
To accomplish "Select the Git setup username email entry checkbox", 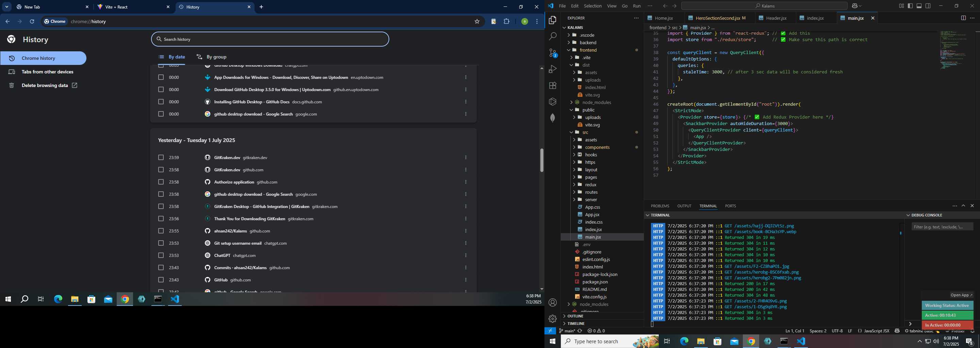I will [x=161, y=243].
